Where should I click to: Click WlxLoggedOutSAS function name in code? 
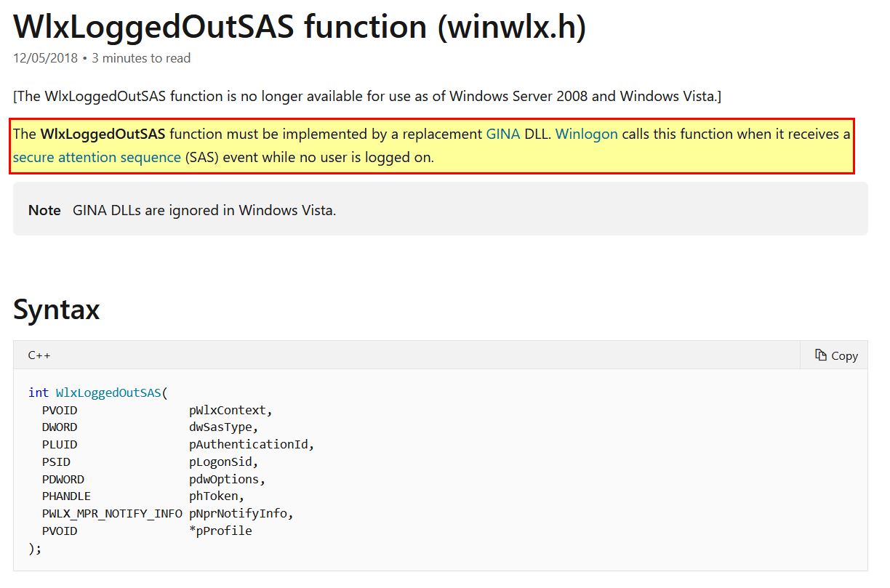point(108,392)
